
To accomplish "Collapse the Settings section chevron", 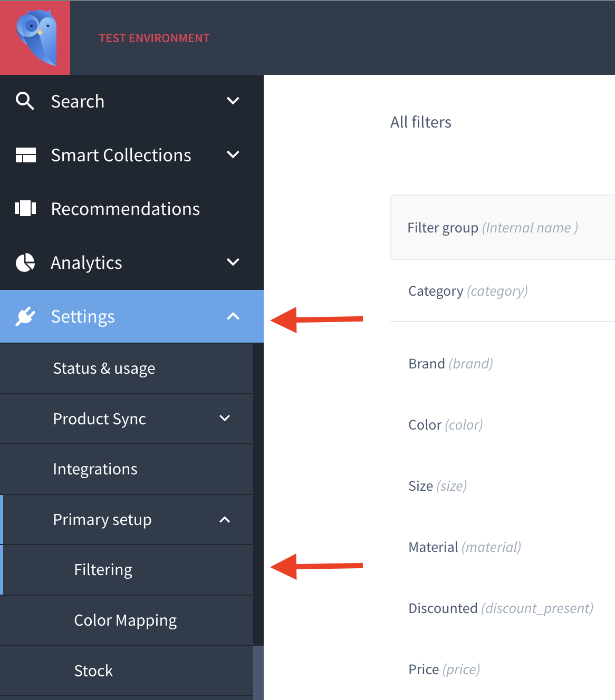I will [x=233, y=316].
